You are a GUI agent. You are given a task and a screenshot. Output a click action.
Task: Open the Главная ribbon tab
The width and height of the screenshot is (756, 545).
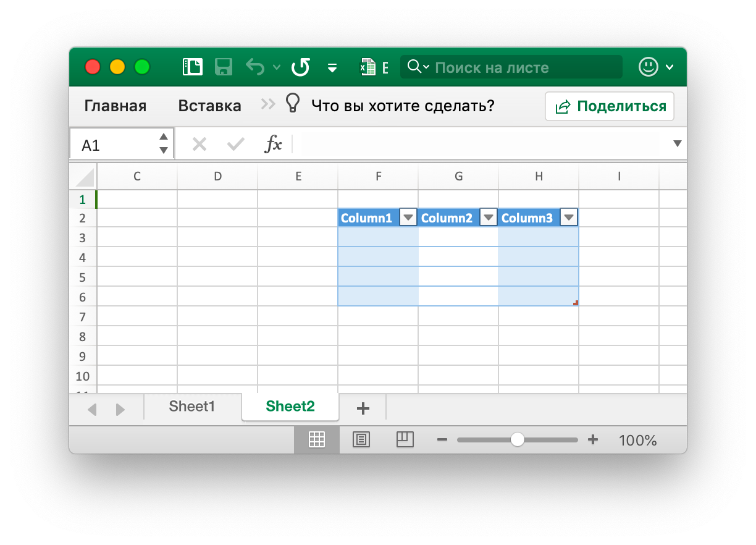(x=115, y=106)
